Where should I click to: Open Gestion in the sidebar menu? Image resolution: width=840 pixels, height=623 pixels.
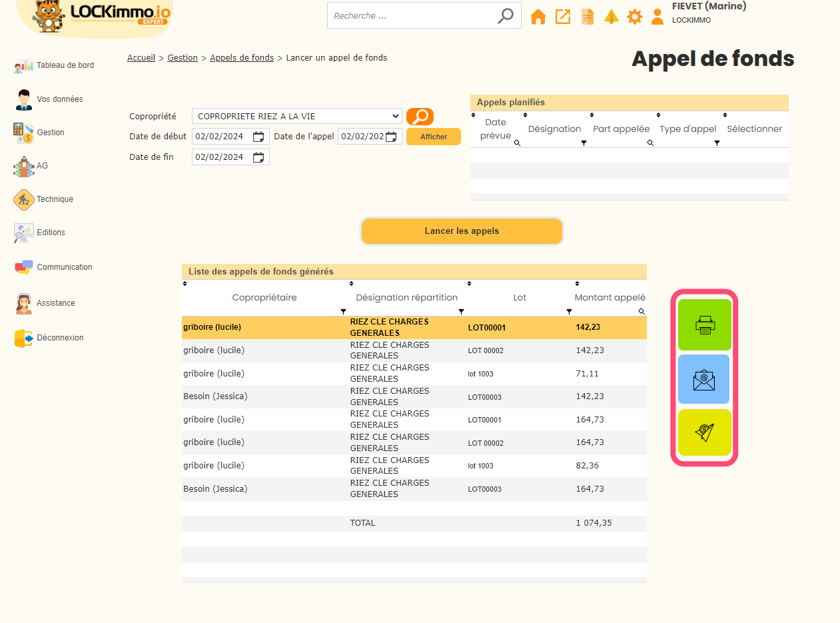click(51, 133)
